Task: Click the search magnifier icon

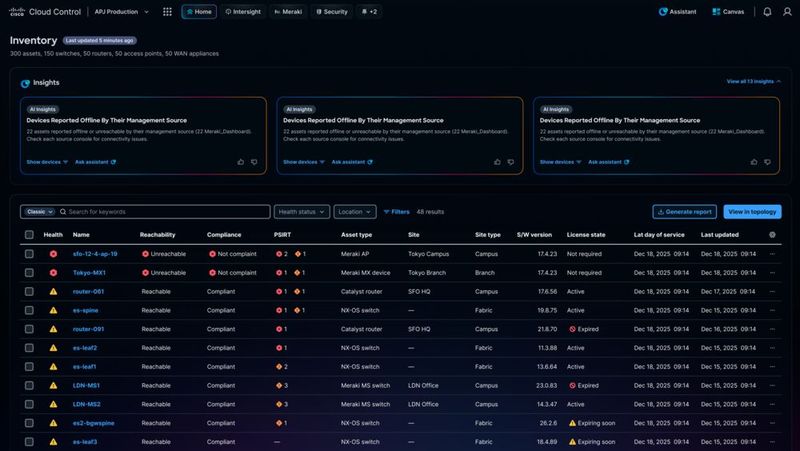Action: (x=63, y=212)
